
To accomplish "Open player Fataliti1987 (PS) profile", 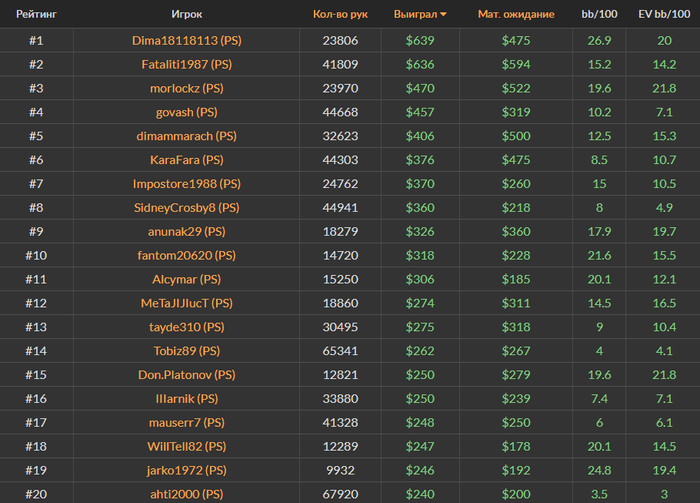I will tap(187, 65).
